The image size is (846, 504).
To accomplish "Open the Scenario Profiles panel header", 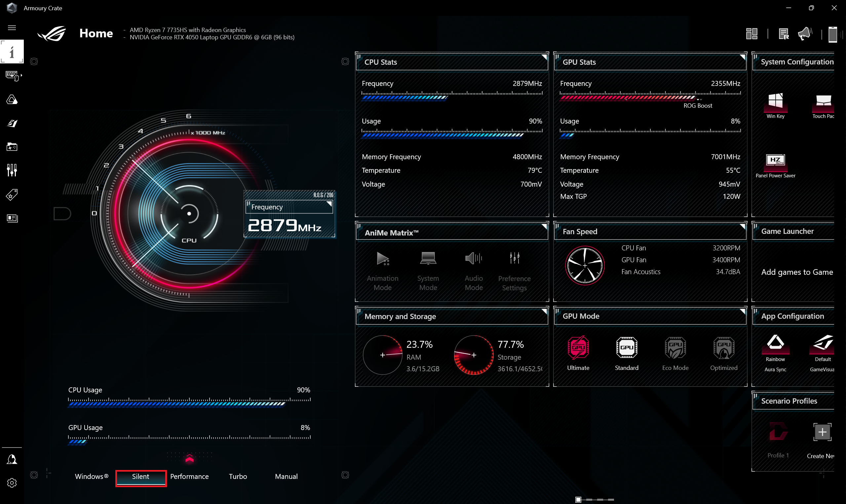I will click(x=793, y=401).
